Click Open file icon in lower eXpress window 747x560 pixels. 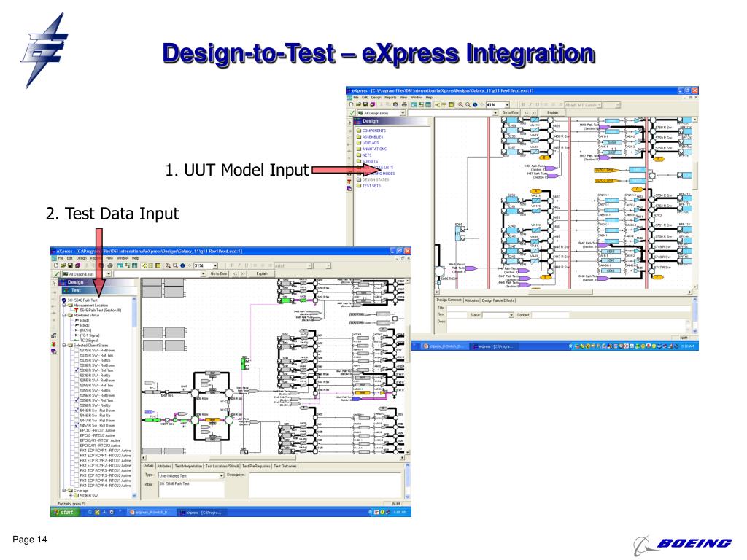tap(63, 265)
